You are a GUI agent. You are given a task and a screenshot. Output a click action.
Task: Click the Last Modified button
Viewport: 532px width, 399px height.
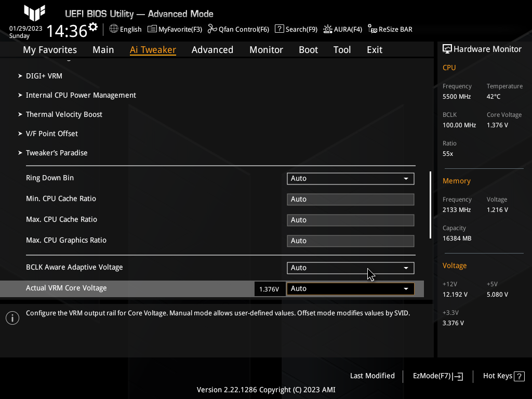(x=372, y=376)
